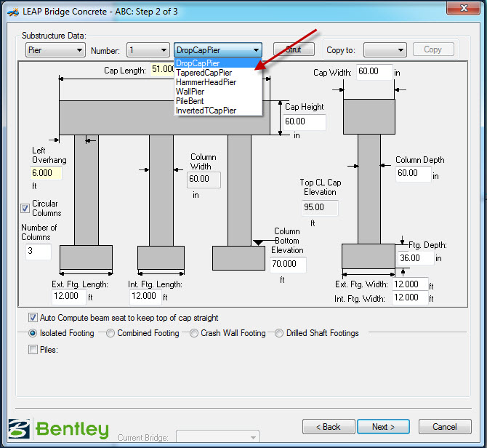
Task: Select TaperedCapPier from the list
Action: (218, 73)
